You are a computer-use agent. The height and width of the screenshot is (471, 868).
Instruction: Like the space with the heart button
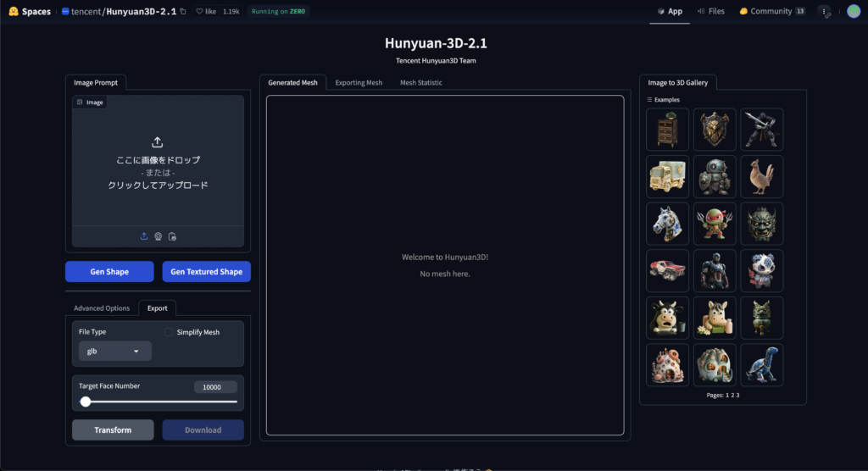[x=206, y=11]
